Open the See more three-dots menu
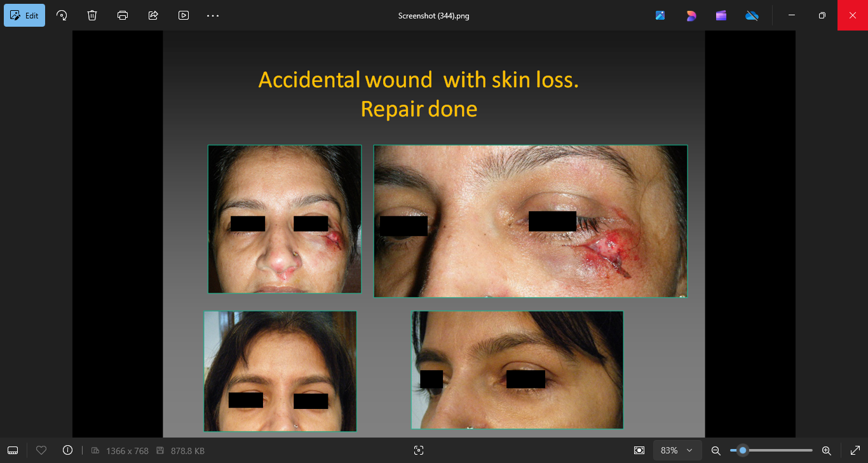Image resolution: width=868 pixels, height=463 pixels. click(213, 15)
